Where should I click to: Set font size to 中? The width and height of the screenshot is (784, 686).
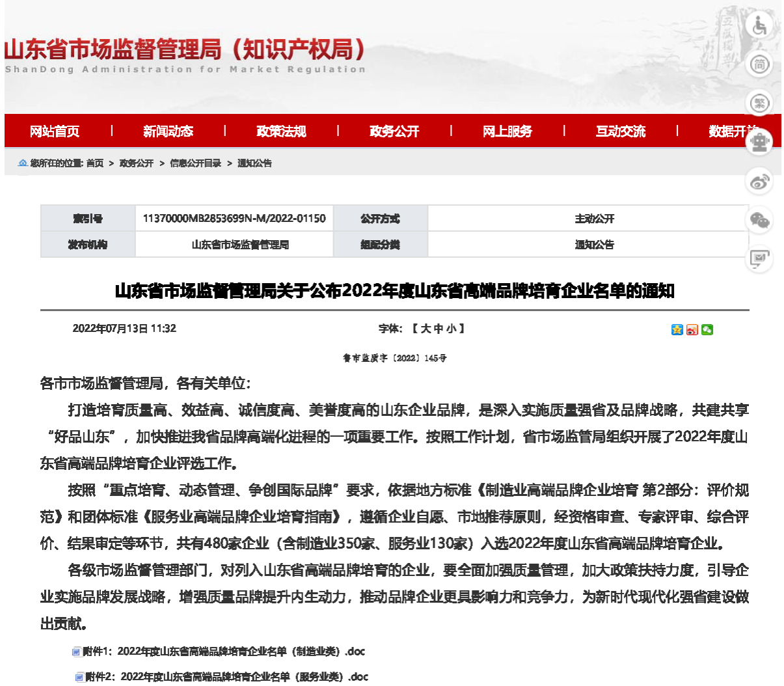pos(439,329)
